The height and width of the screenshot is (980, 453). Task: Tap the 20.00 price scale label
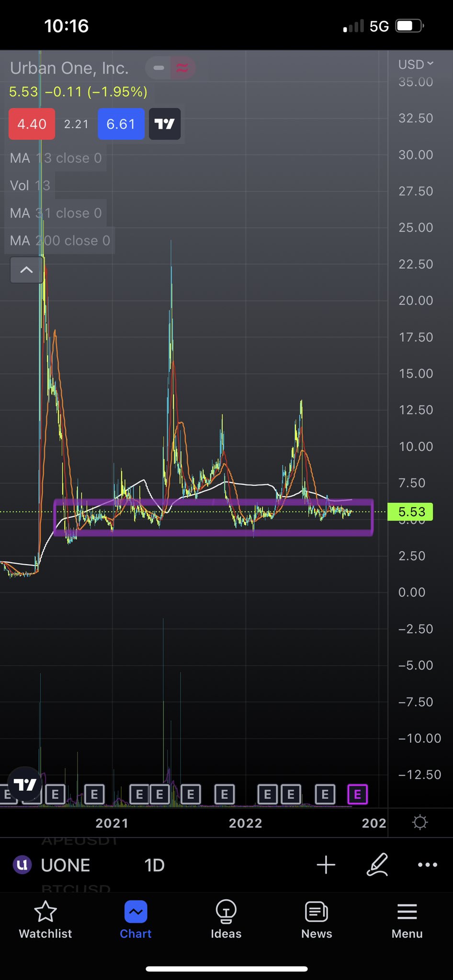pyautogui.click(x=416, y=301)
